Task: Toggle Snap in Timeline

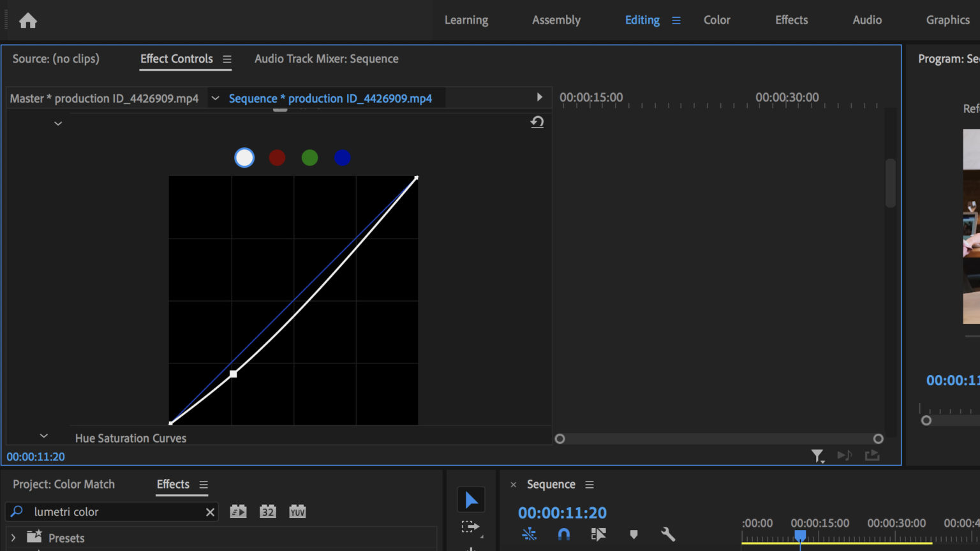Action: coord(564,534)
